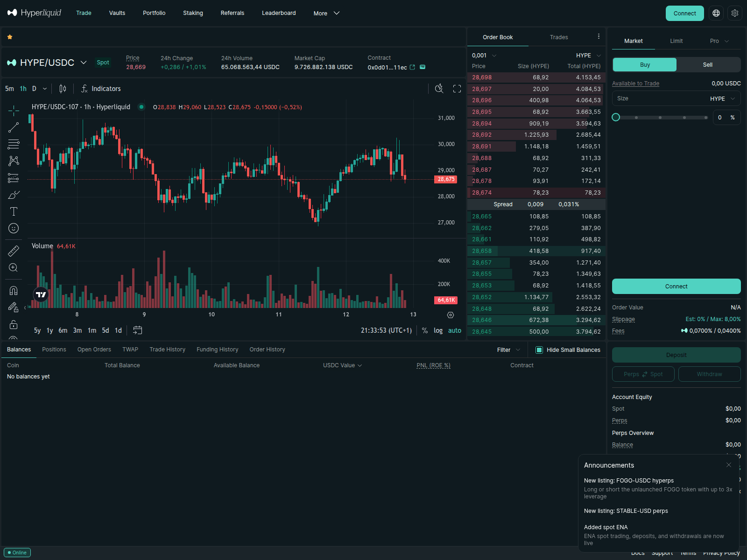Screen dimensions: 747x560
Task: Click the size percentage input field
Action: (726, 118)
